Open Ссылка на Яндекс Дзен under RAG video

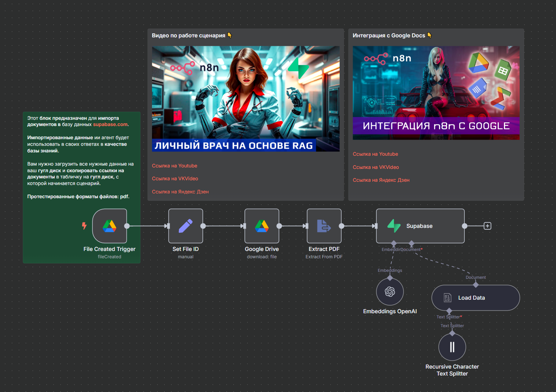coord(180,192)
